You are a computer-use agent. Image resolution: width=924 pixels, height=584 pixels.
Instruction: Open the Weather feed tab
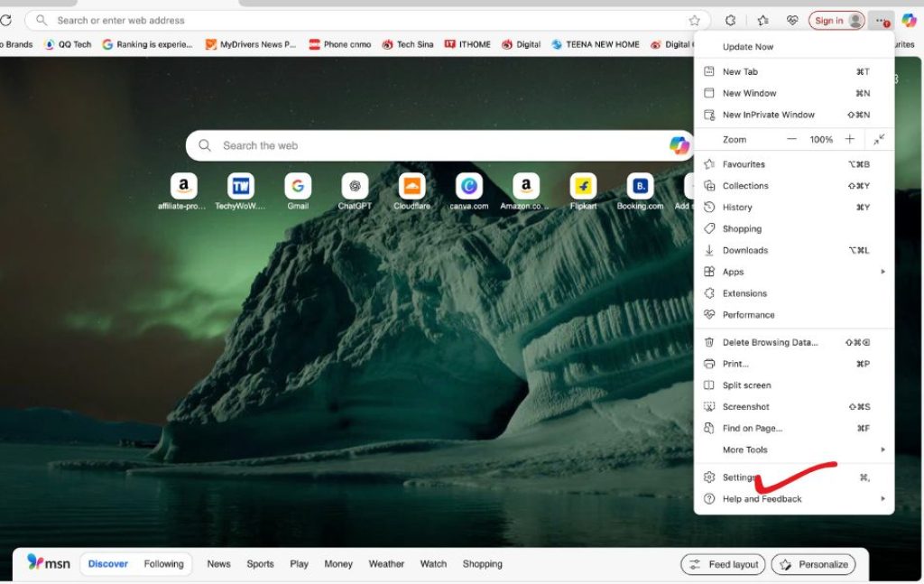(386, 564)
